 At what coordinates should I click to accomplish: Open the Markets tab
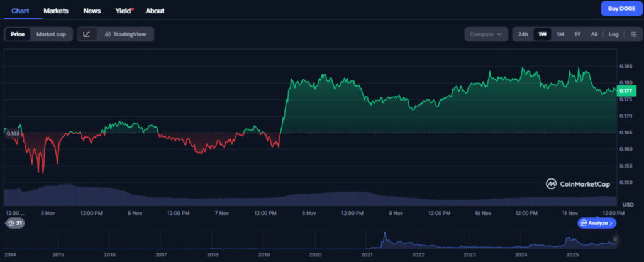(x=56, y=11)
